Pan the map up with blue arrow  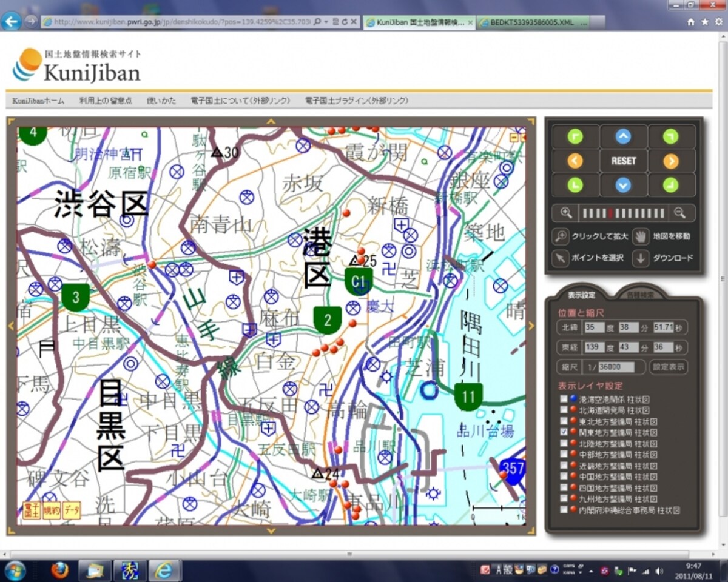coord(623,137)
